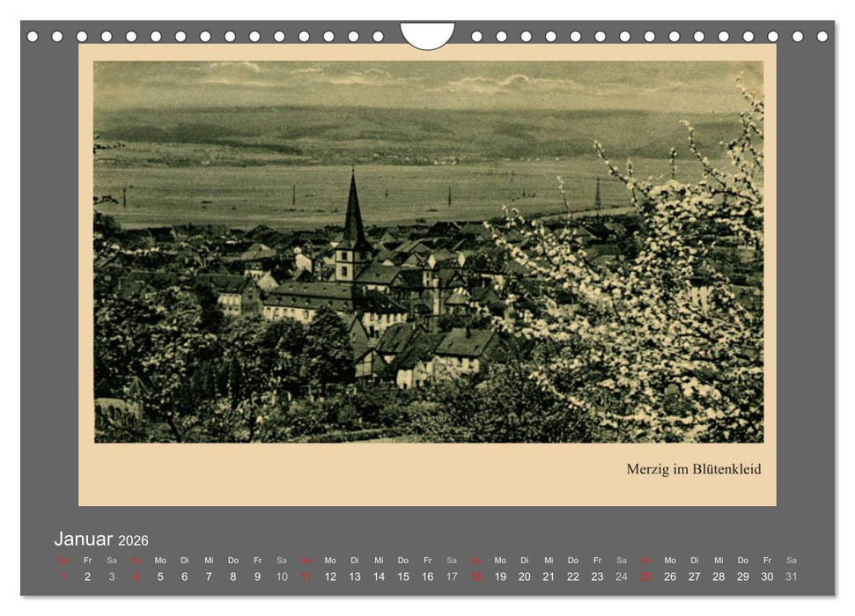The height and width of the screenshot is (616, 855).
Task: Select the red Sunday date 25
Action: [647, 574]
